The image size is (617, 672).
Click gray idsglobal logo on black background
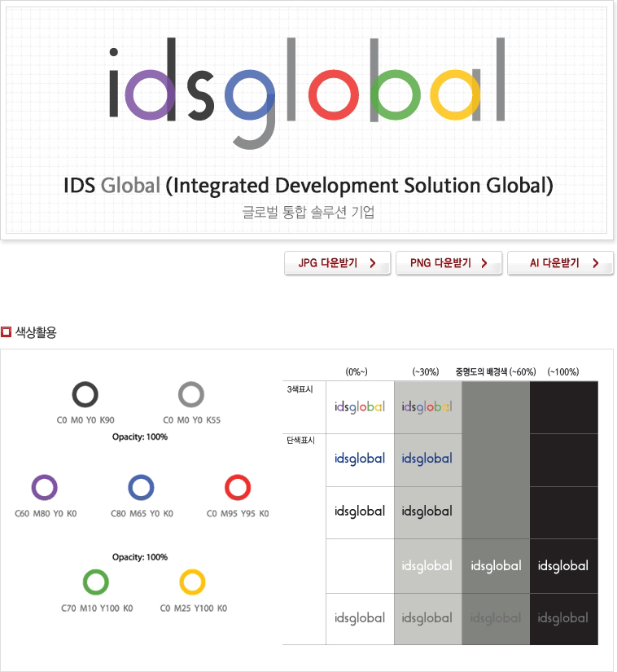(x=563, y=618)
